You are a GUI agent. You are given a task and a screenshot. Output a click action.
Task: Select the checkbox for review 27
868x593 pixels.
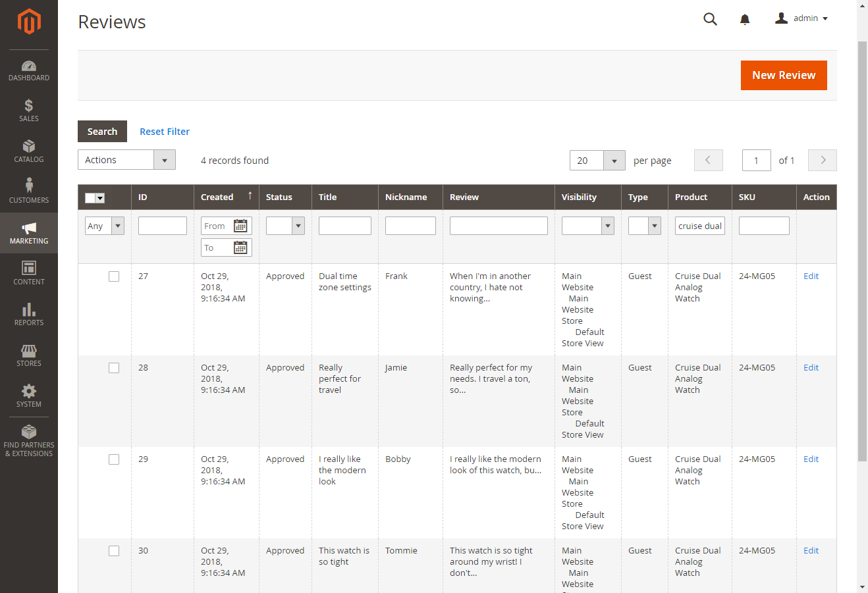[x=114, y=276]
